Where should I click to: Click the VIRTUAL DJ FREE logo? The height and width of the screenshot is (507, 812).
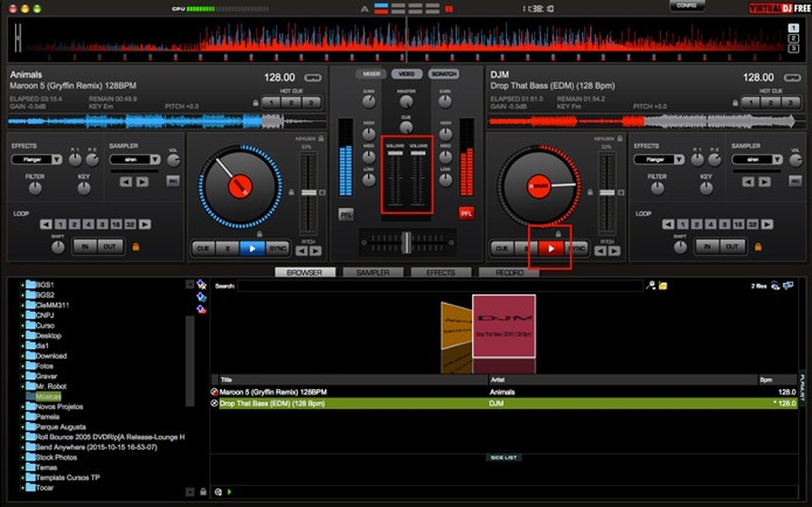click(779, 7)
